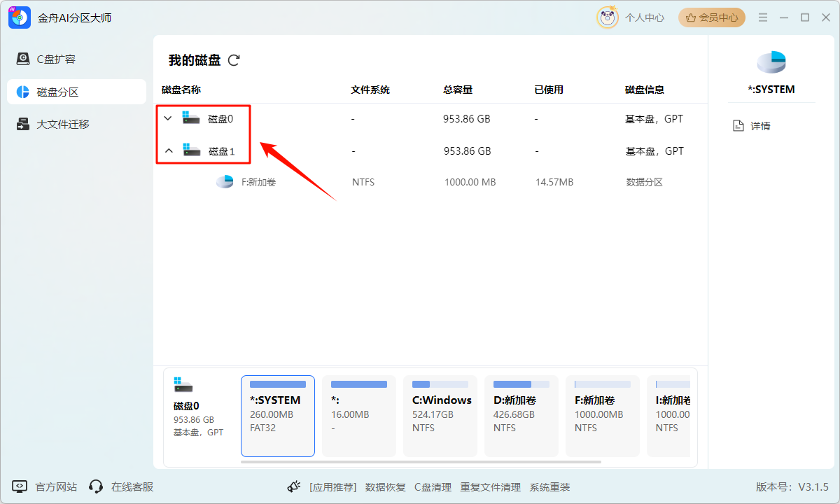Select the C:Windows partition card
Screen dimensions: 840x504
(440, 416)
